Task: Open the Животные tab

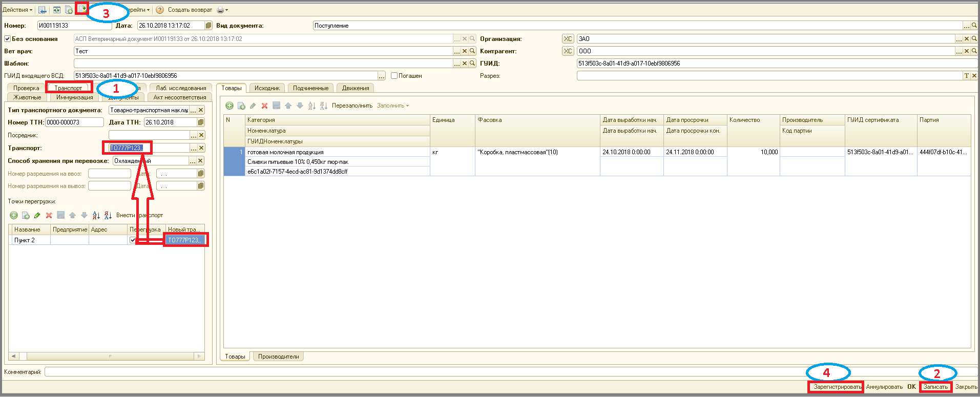Action: [x=27, y=97]
